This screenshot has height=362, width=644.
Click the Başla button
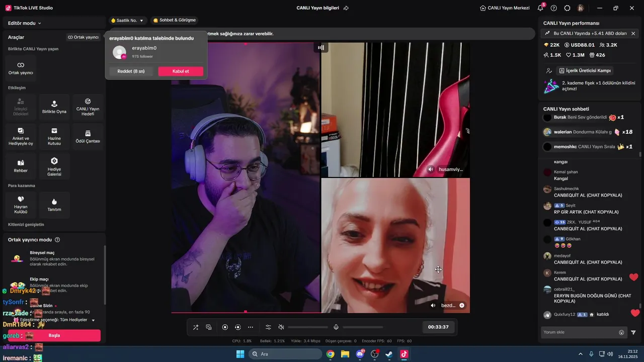click(54, 335)
